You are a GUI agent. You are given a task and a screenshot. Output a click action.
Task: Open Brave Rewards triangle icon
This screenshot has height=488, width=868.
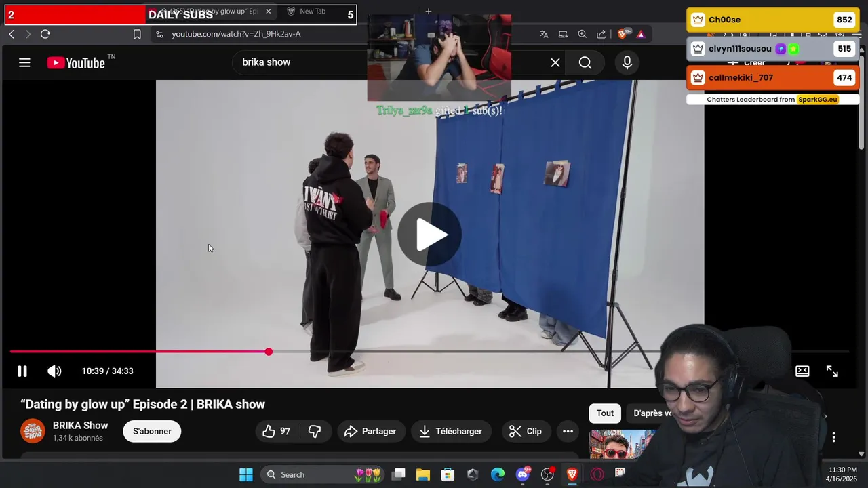pos(641,34)
